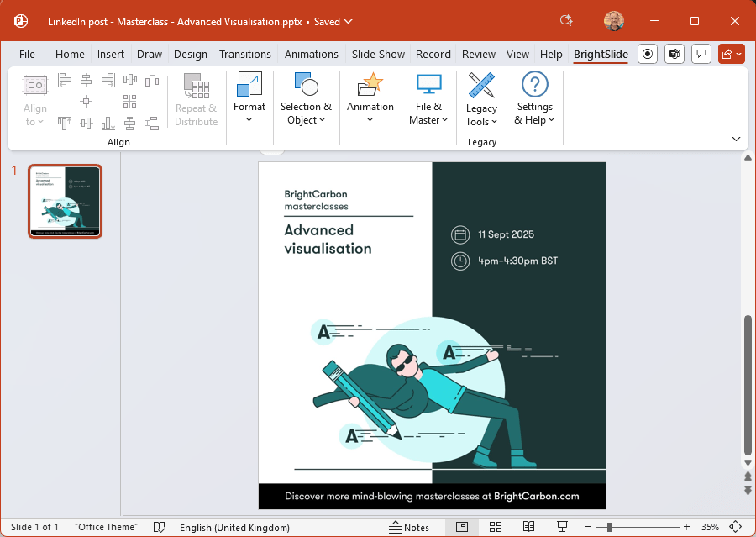Open the Selection & Object dropdown
This screenshot has width=756, height=537.
click(306, 99)
